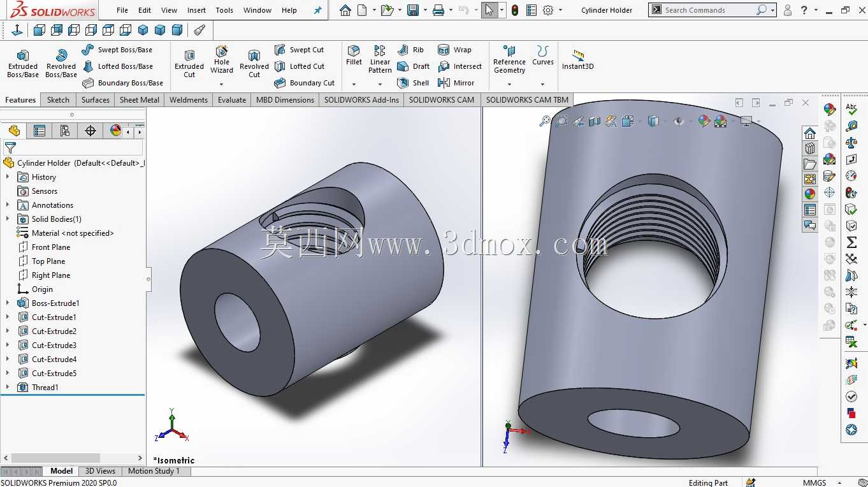Activate the Revolved Cut tool

[x=254, y=64]
